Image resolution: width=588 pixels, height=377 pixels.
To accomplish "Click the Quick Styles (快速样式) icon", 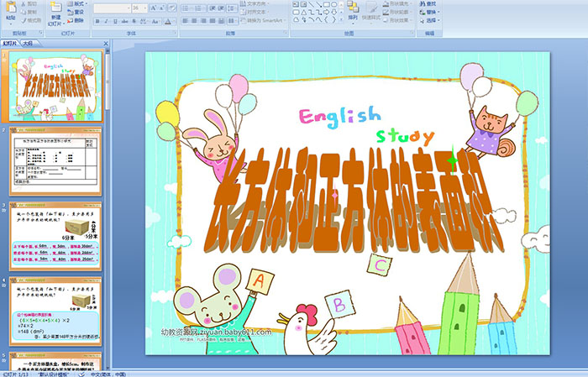I will (371, 8).
